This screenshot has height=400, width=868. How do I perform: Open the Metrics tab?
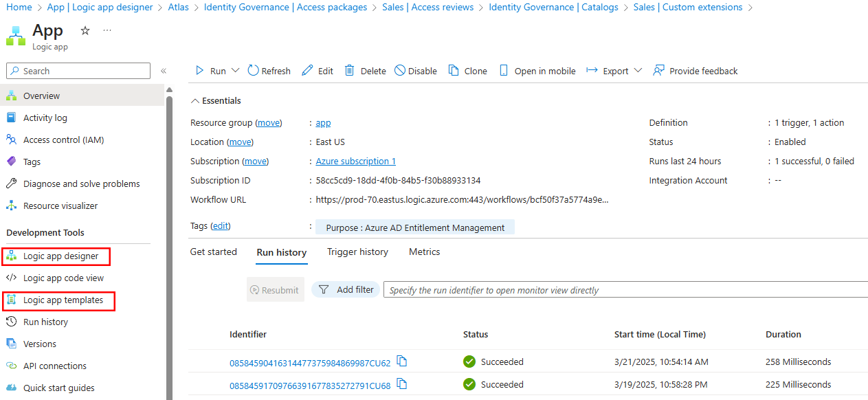424,252
